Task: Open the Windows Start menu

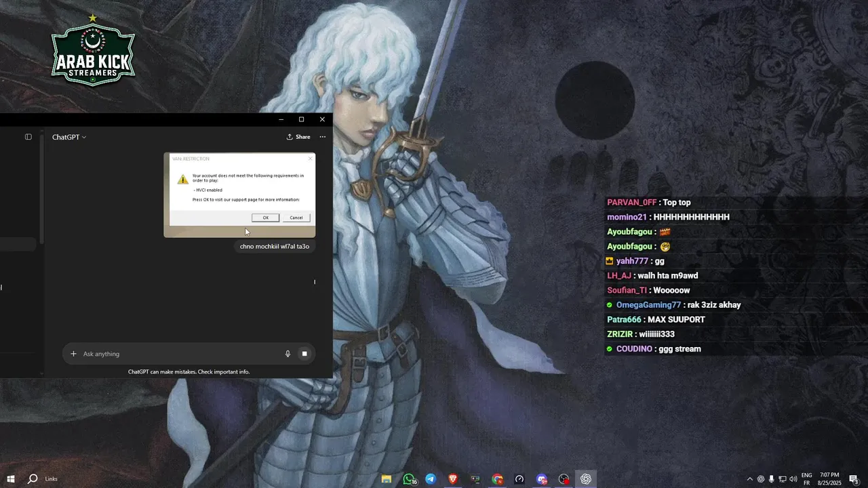Action: click(x=11, y=479)
